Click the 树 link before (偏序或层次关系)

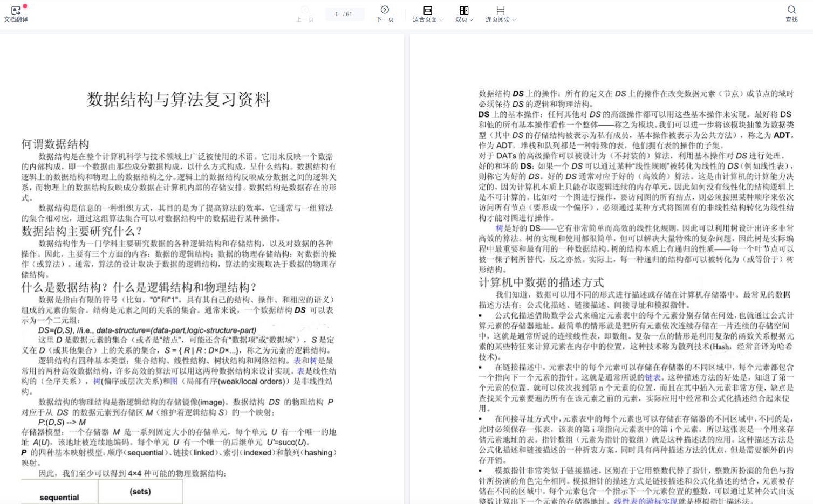pyautogui.click(x=97, y=381)
